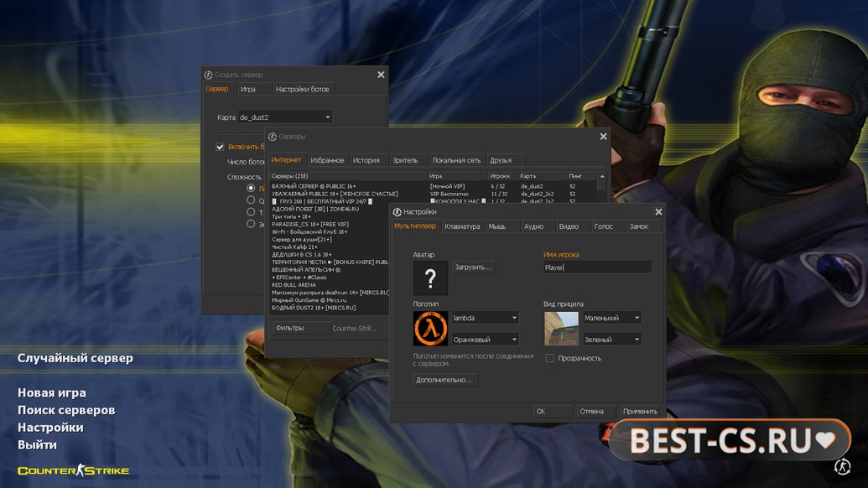The image size is (868, 488).
Task: Switch to the Локальная сеть tab
Action: (457, 160)
